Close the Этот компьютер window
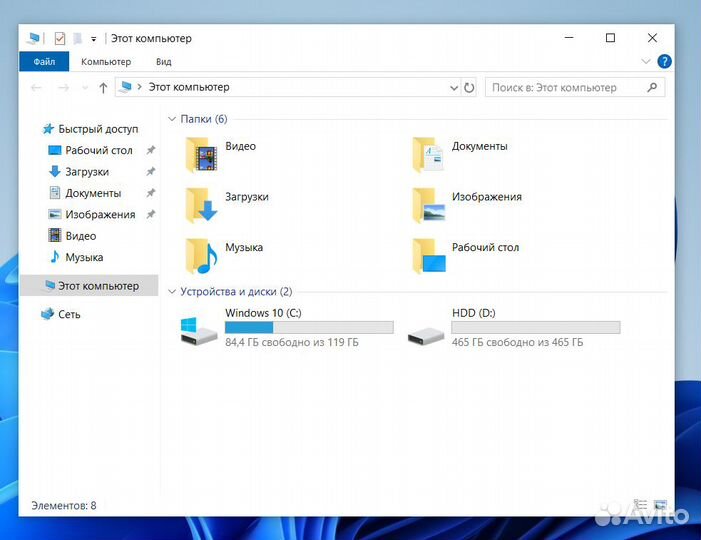 pos(652,38)
